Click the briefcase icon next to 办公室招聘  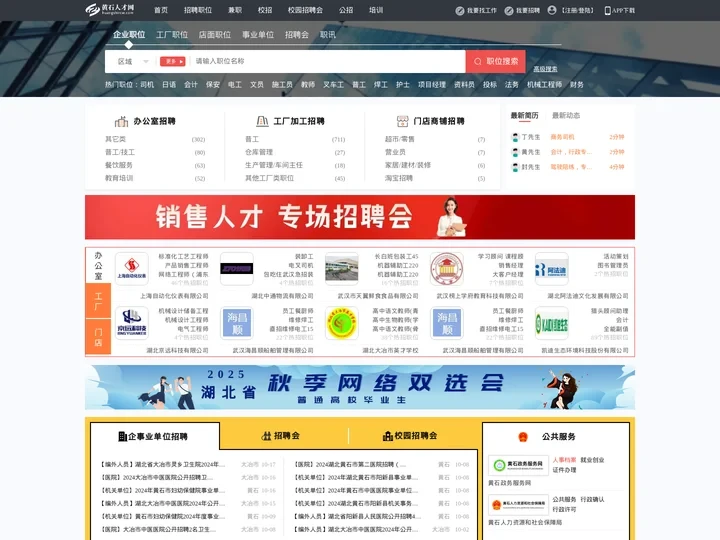(x=121, y=121)
